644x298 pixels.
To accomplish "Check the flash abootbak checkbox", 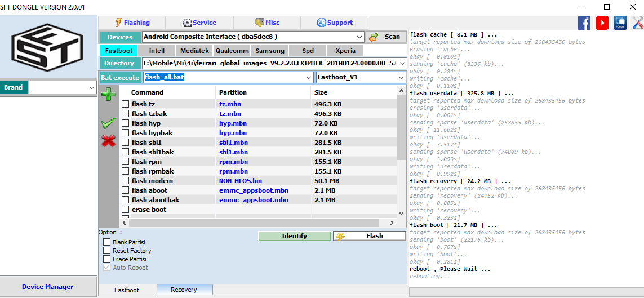I will point(125,200).
